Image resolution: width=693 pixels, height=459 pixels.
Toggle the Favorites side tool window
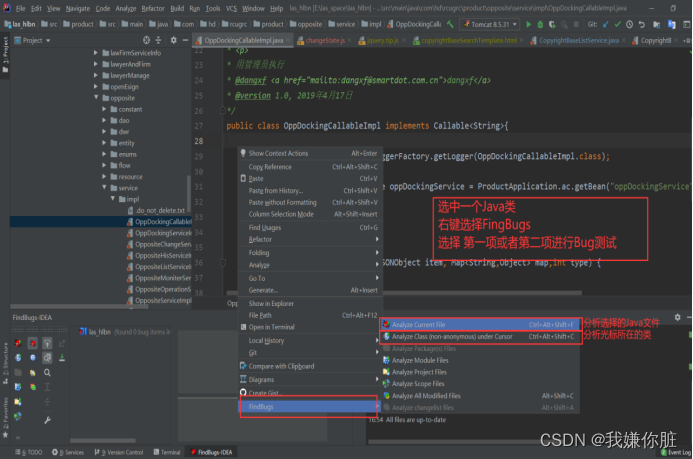tap(5, 417)
